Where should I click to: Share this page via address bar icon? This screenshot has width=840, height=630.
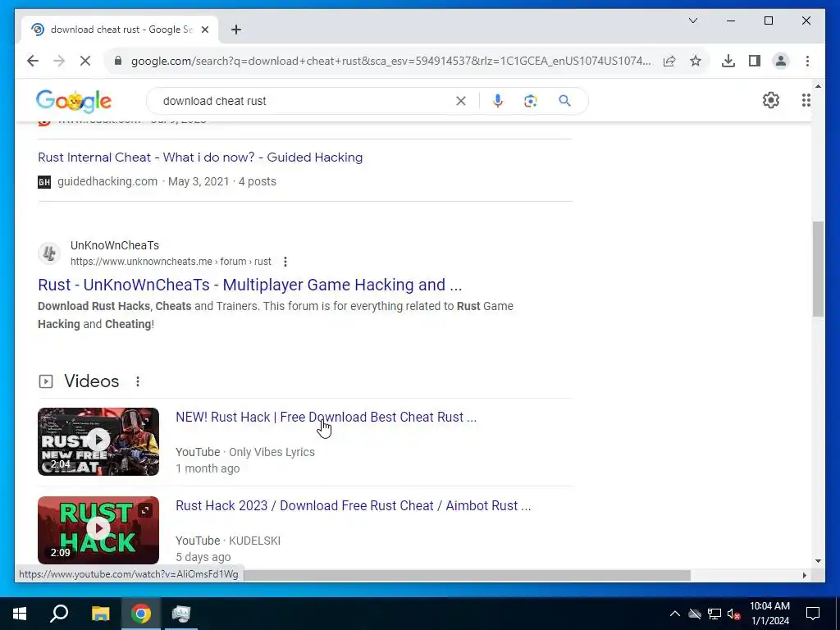tap(669, 61)
